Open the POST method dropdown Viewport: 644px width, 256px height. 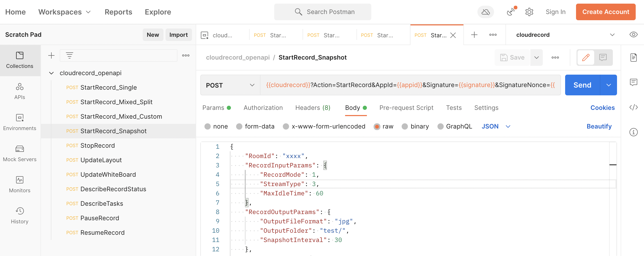(230, 85)
